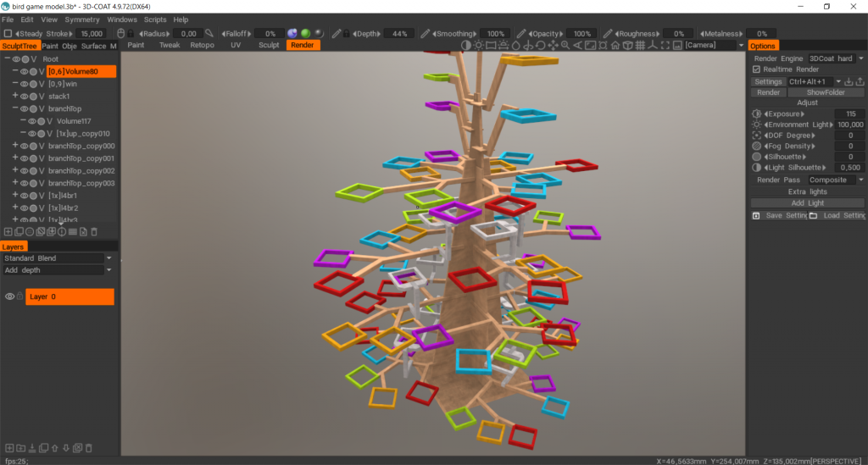Toggle the axes icon in the view toolbar
868x465 pixels.
click(x=653, y=46)
